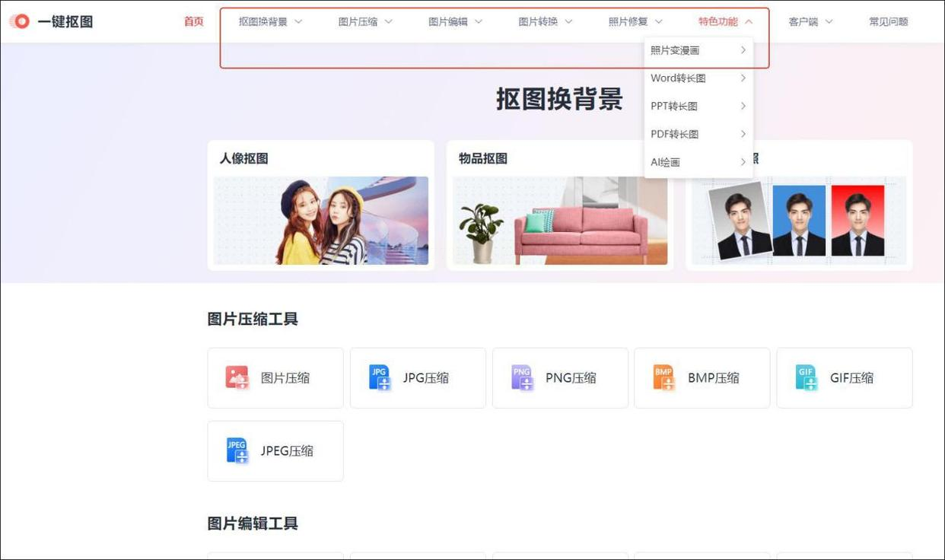Click the 图片转换 nav label
945x560 pixels.
coord(538,21)
